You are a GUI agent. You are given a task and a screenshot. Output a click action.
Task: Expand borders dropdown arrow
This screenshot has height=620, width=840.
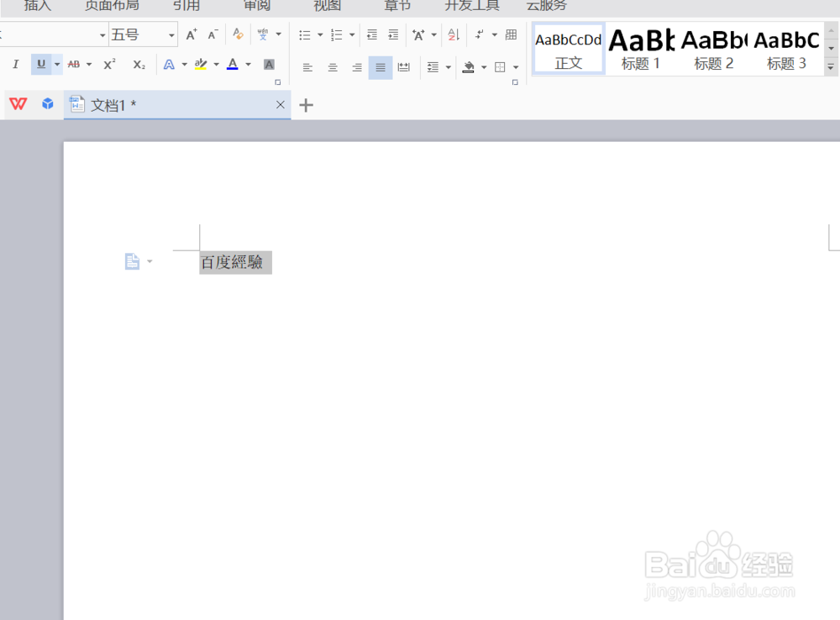[516, 67]
